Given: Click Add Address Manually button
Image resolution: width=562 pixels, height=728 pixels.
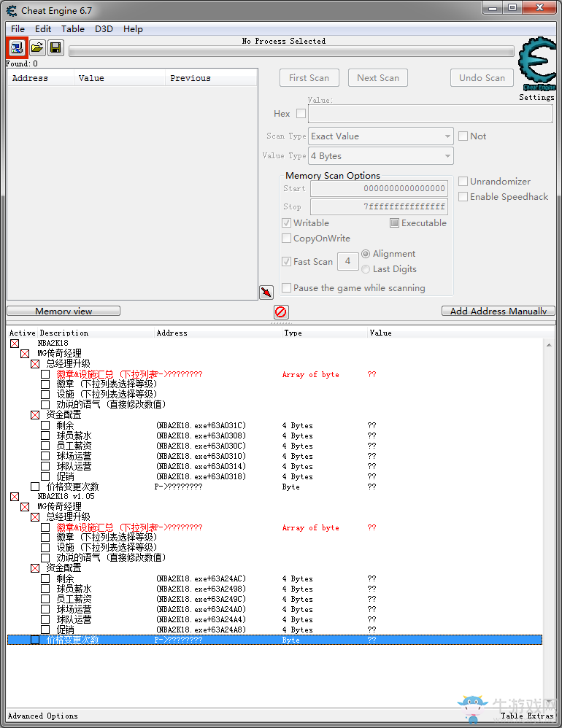Looking at the screenshot, I should click(x=499, y=311).
